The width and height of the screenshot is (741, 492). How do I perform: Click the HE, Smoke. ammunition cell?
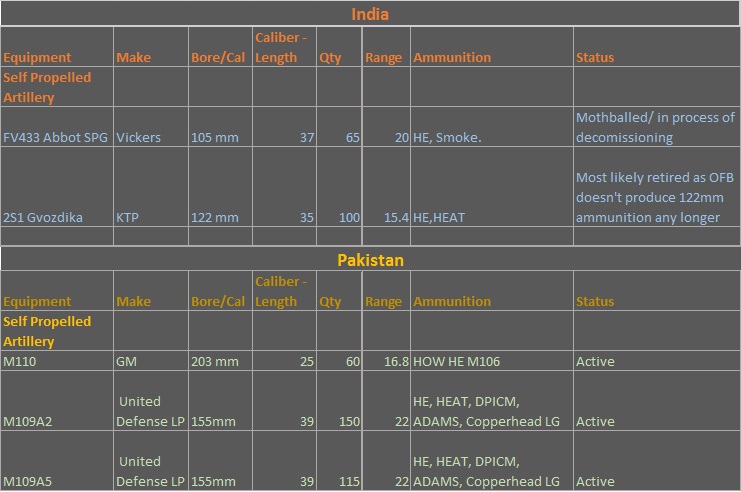coord(491,127)
